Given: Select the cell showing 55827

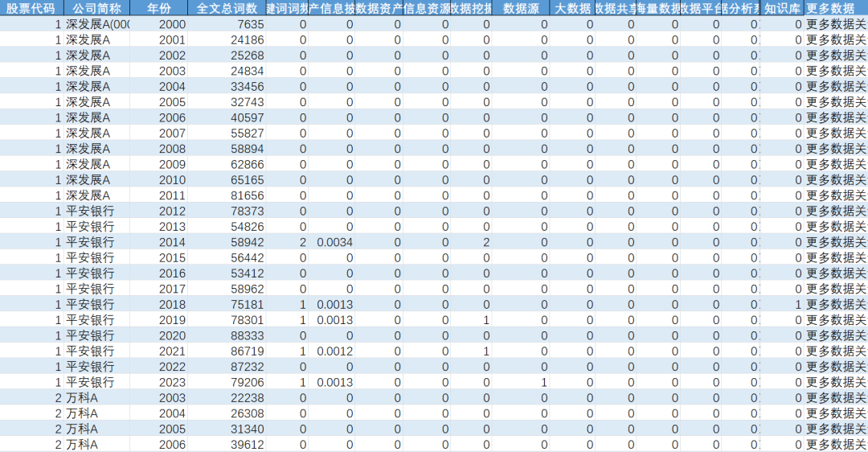Looking at the screenshot, I should (227, 133).
